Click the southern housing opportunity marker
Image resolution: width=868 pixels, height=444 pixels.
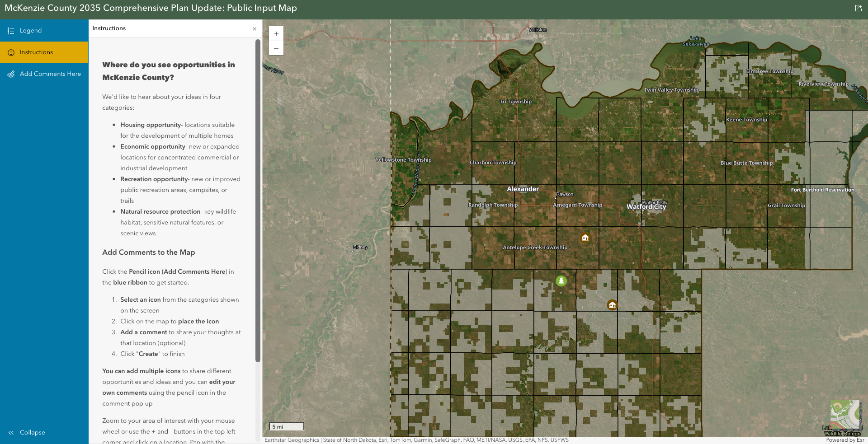[612, 305]
